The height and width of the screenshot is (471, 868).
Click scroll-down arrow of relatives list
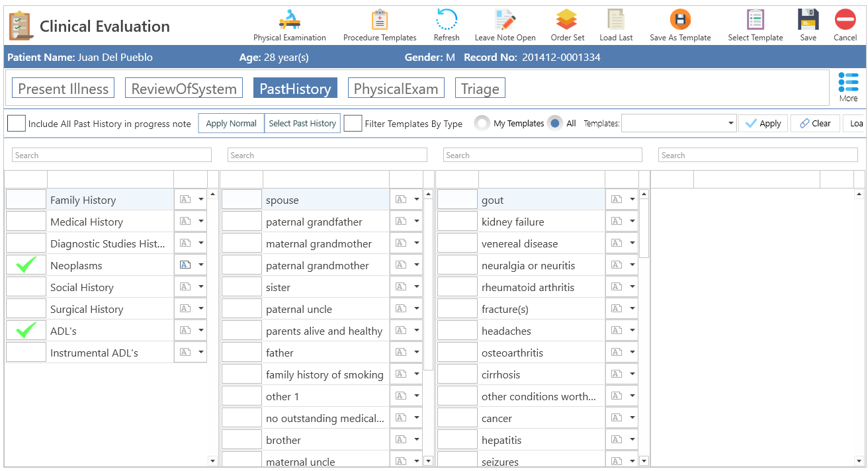pyautogui.click(x=428, y=461)
